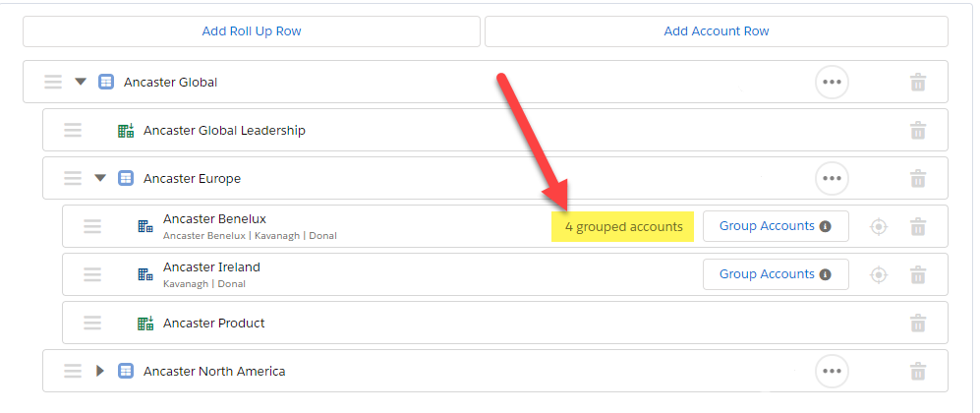The image size is (980, 413).
Task: Delete the Ancaster Global row
Action: (917, 83)
